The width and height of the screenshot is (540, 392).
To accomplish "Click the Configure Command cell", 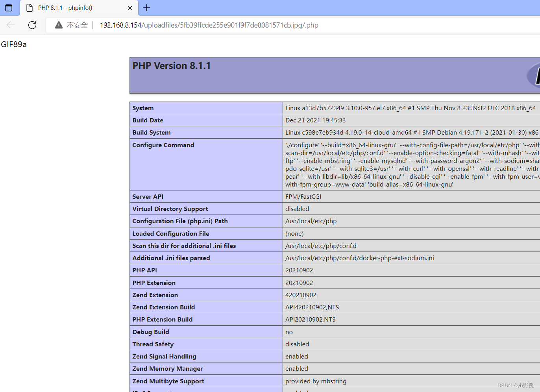I will (x=163, y=145).
